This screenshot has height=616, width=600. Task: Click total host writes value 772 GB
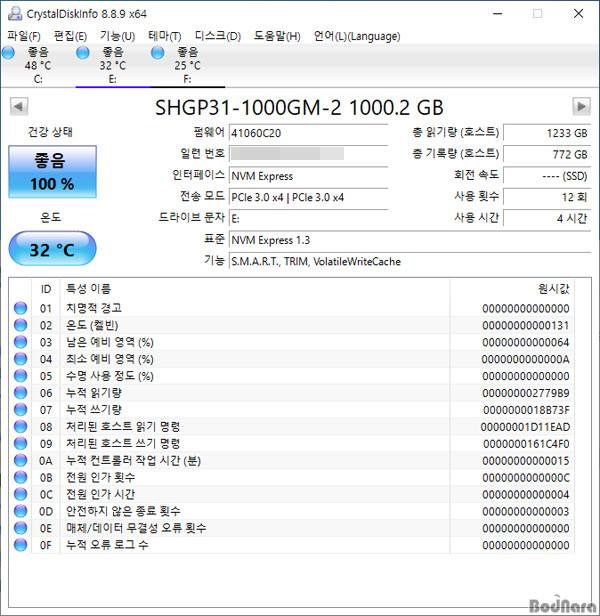(x=547, y=154)
